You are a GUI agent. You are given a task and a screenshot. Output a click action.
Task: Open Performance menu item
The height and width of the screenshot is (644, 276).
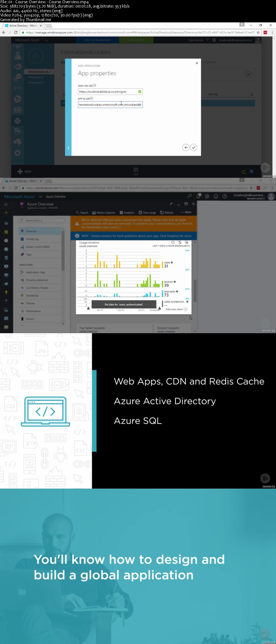(40, 311)
